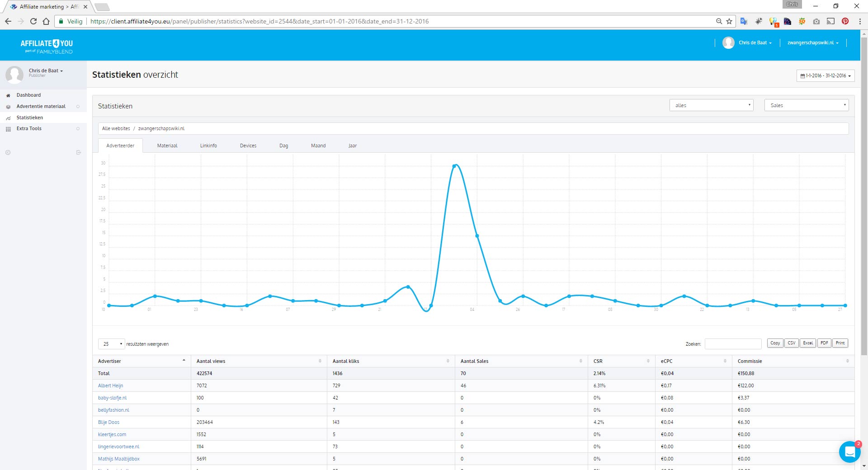Screen dimensions: 868x470
Task: Open the date range 1-1-2016 - 31-12-2016 picker
Action: (x=826, y=76)
